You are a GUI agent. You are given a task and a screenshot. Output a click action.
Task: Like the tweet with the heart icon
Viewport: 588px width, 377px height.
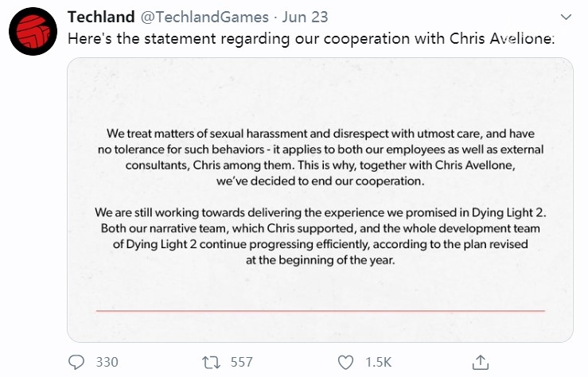point(345,362)
